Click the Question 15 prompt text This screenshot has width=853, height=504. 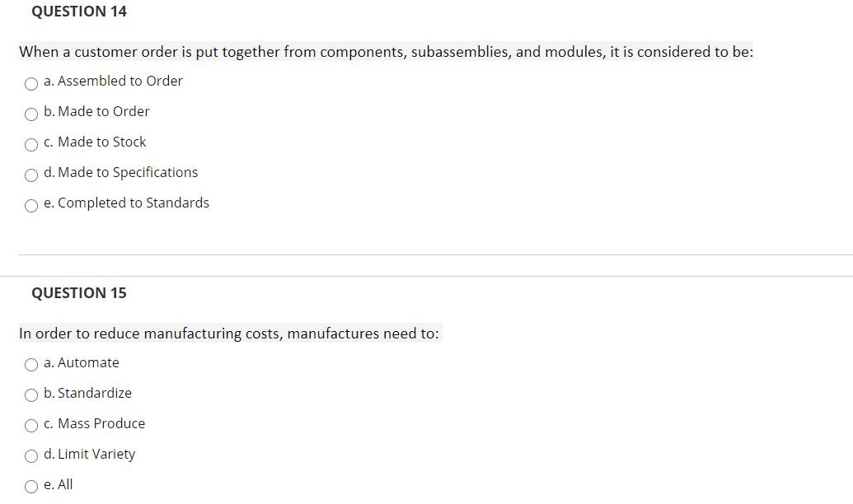229,334
